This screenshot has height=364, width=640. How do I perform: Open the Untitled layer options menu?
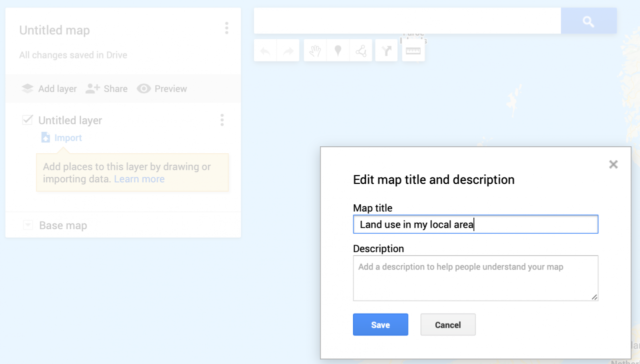pos(222,120)
